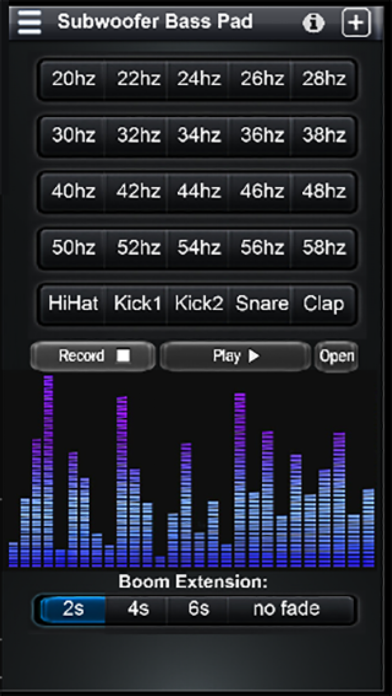
Task: Start recording with the Record button
Action: click(x=93, y=356)
